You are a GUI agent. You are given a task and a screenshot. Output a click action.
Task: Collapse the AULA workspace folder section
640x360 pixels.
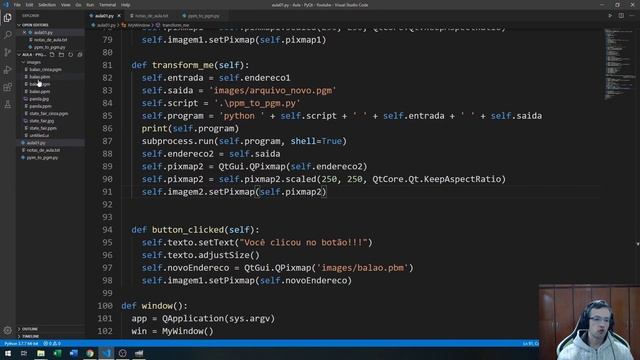point(33,54)
